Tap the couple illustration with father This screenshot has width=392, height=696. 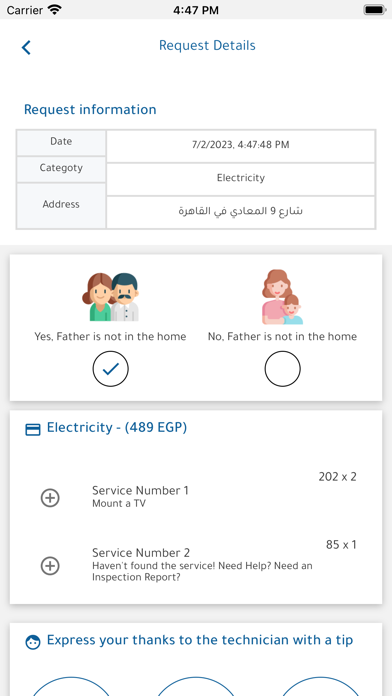pyautogui.click(x=110, y=297)
